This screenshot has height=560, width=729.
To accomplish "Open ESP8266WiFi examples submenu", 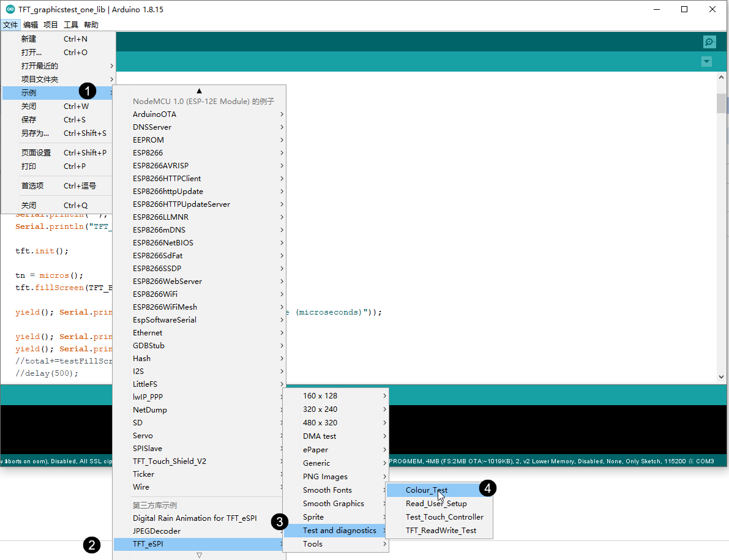I will coord(200,294).
